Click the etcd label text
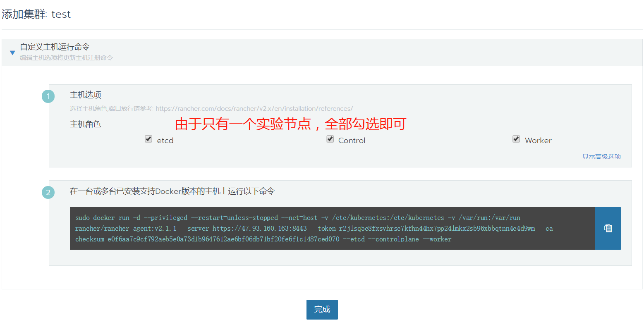 pyautogui.click(x=165, y=141)
